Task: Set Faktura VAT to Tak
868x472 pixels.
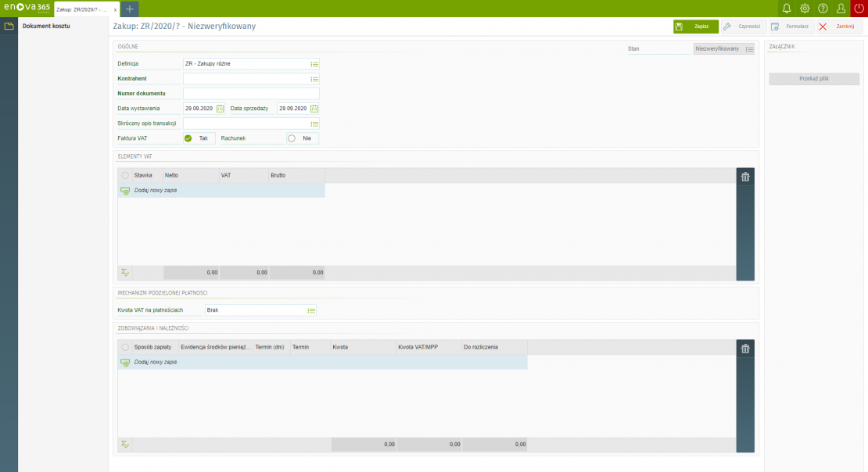Action: pyautogui.click(x=199, y=138)
